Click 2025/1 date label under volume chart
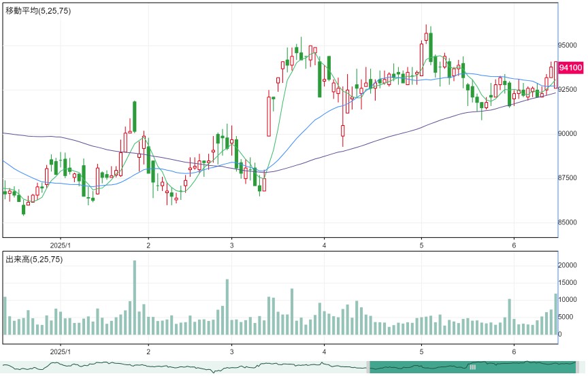 [x=60, y=352]
